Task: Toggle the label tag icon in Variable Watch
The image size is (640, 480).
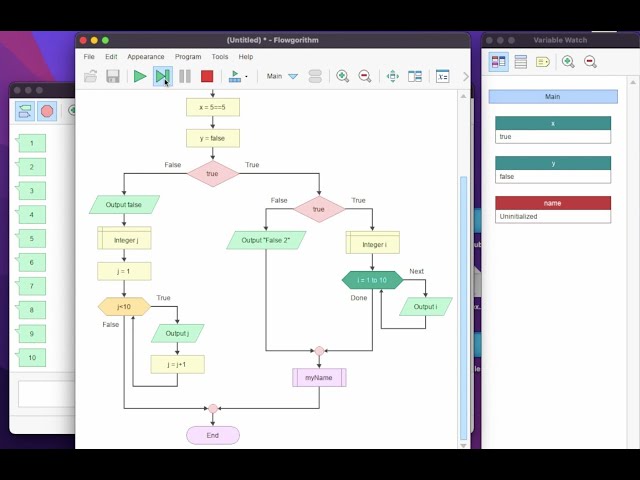Action: (542, 62)
